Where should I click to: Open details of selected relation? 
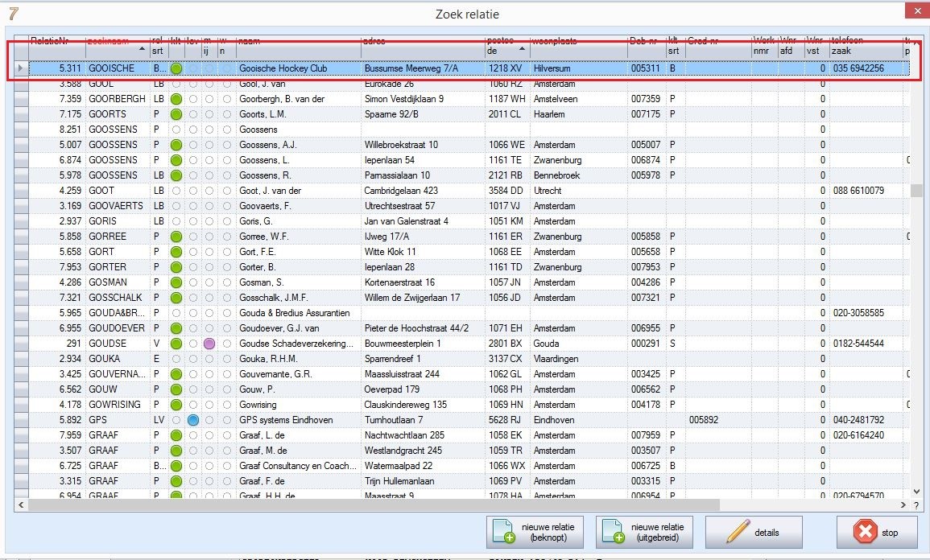click(x=753, y=532)
